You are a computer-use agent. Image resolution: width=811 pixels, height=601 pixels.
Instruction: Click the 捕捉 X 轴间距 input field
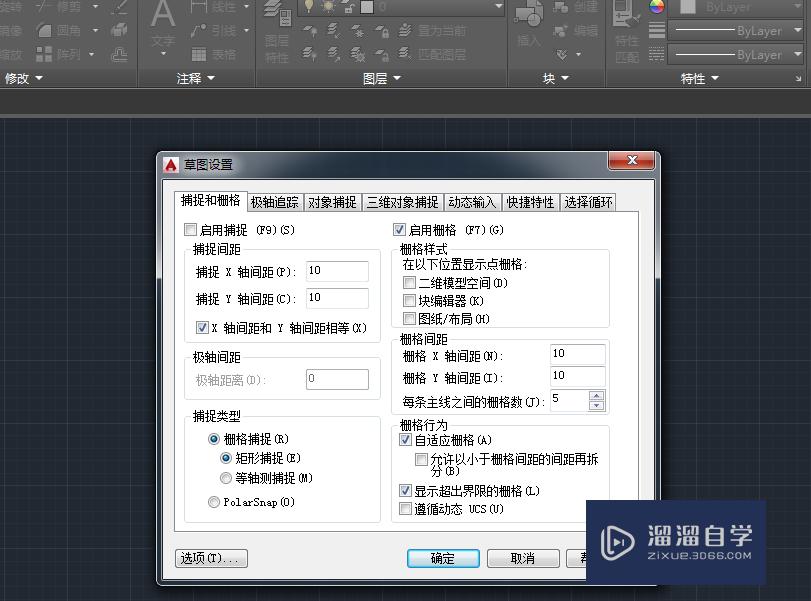pos(337,271)
